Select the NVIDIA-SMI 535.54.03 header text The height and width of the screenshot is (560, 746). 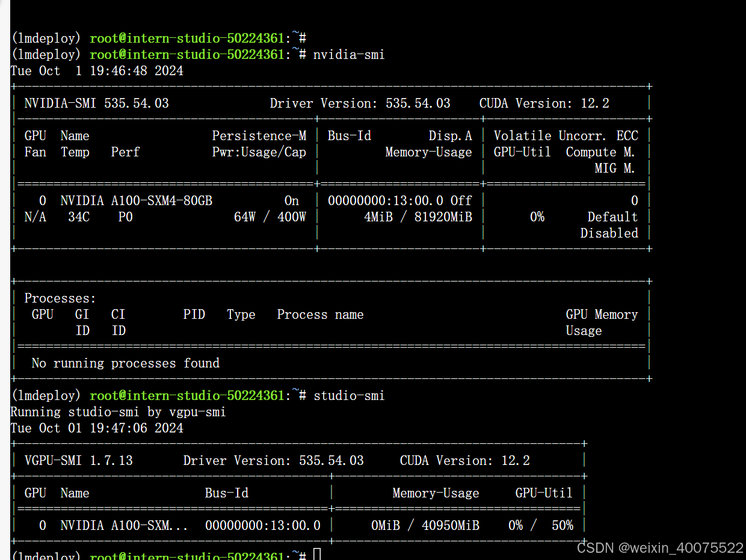pyautogui.click(x=96, y=103)
